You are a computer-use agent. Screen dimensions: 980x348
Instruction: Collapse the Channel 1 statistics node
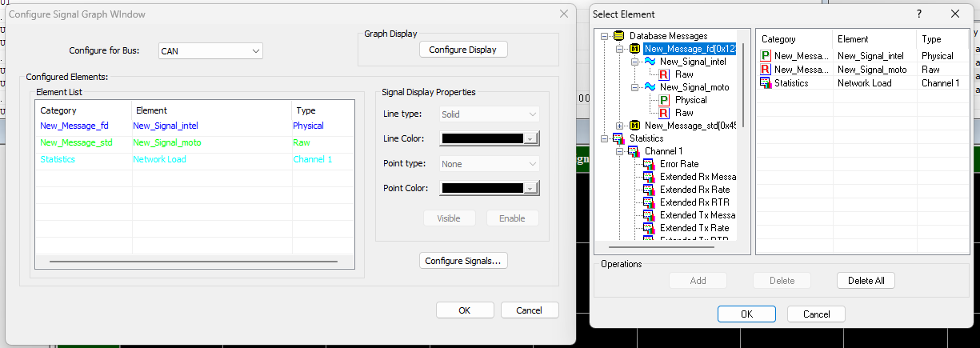(x=620, y=151)
